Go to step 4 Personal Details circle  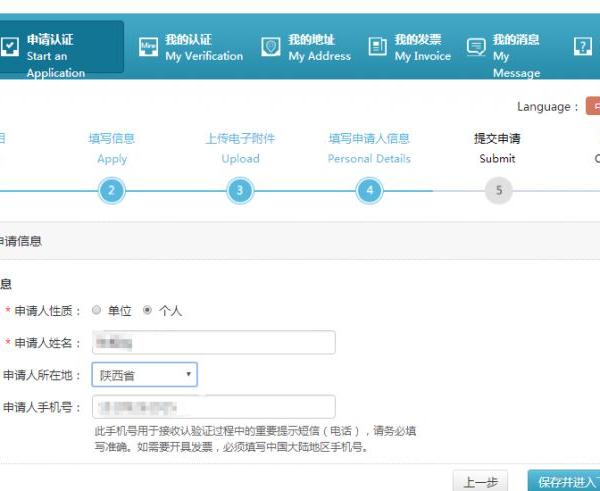pos(370,190)
